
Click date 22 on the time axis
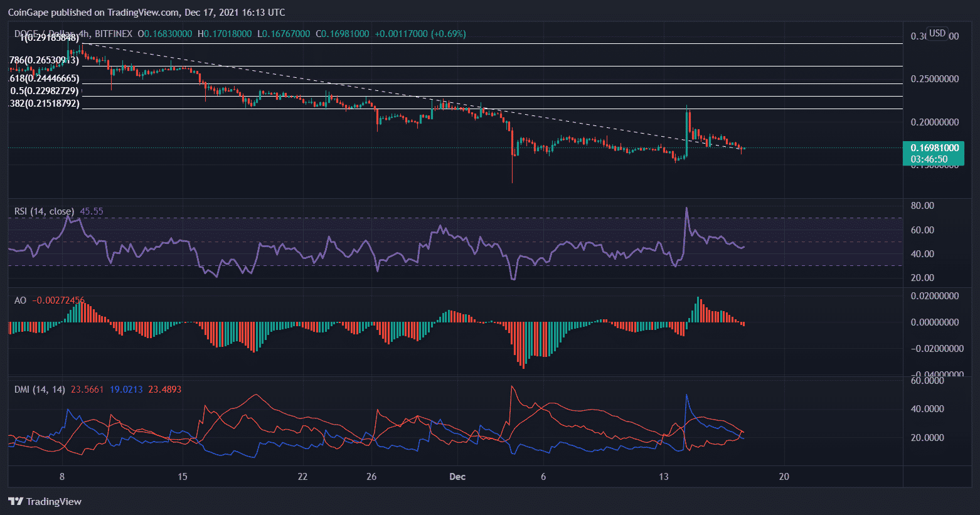pos(302,477)
